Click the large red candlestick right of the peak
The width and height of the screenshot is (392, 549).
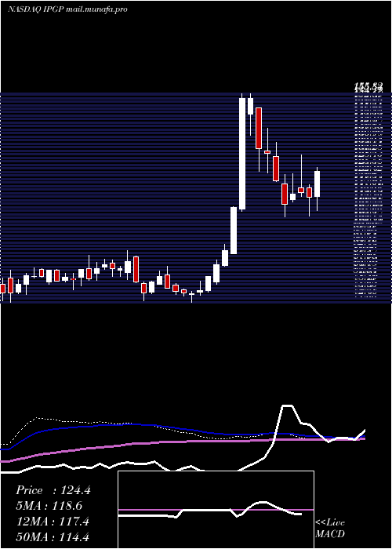pyautogui.click(x=259, y=128)
